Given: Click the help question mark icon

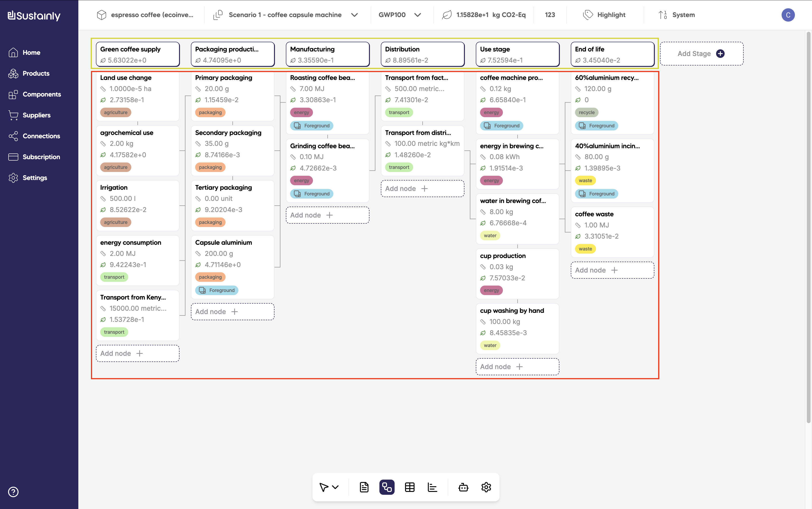Looking at the screenshot, I should coord(13,492).
